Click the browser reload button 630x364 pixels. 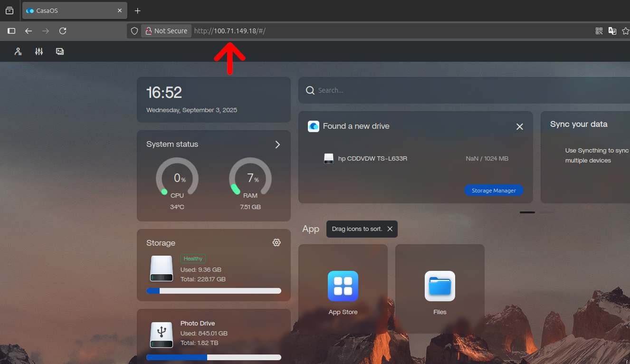[x=63, y=31]
